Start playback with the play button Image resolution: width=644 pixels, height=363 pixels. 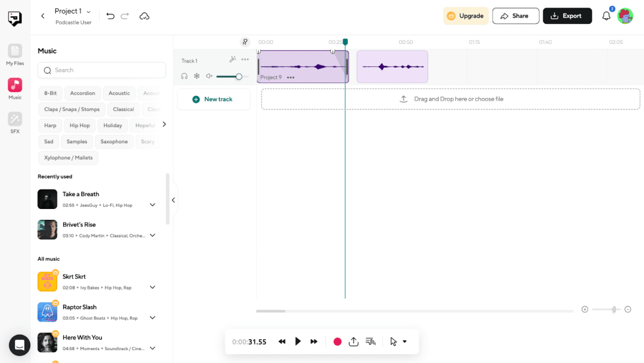coord(298,341)
